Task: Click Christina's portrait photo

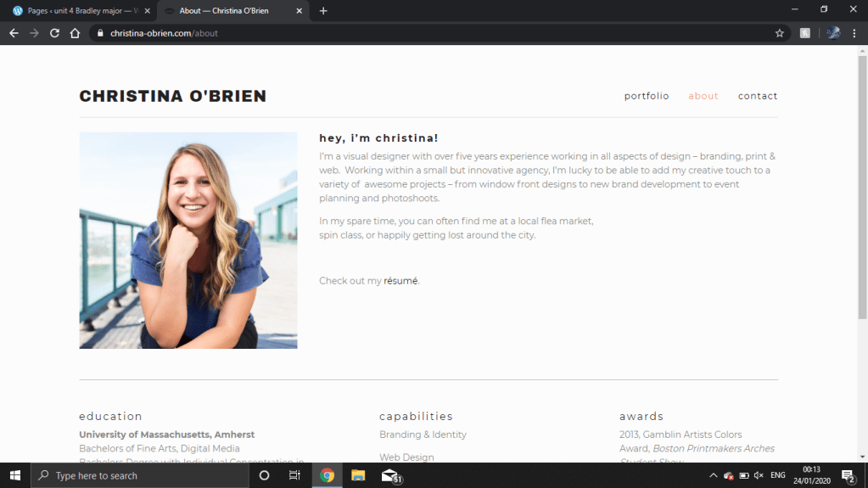Action: click(188, 240)
